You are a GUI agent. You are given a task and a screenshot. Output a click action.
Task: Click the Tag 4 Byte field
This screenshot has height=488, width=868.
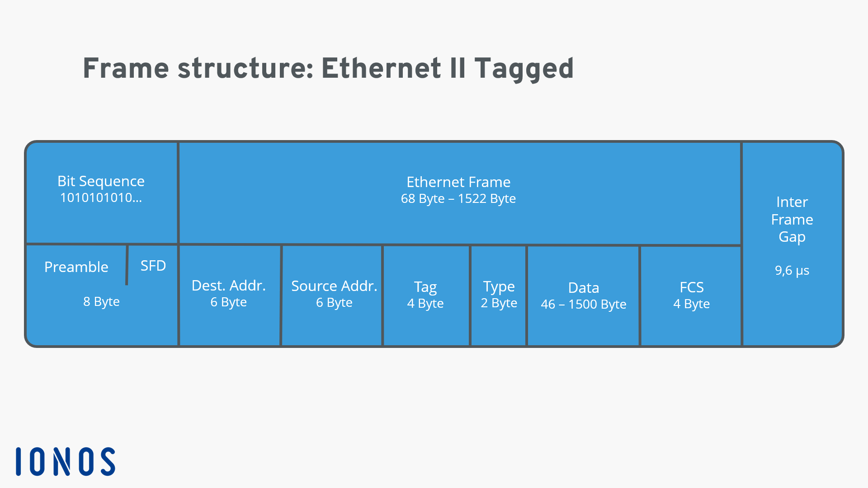426,295
